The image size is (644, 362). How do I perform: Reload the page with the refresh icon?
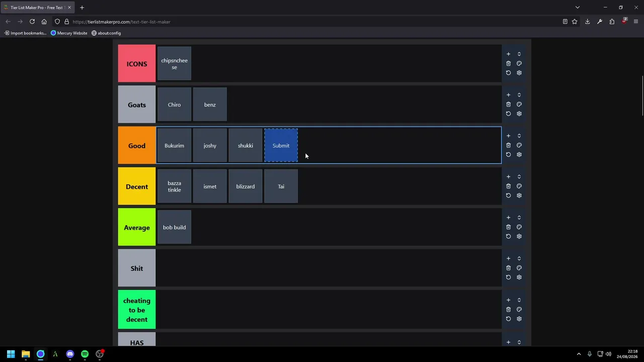pos(32,22)
